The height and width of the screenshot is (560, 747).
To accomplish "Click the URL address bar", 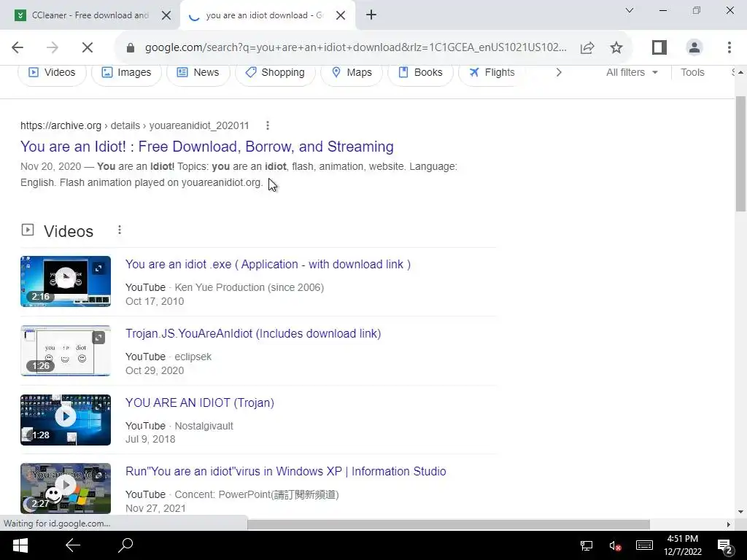I will [x=355, y=47].
